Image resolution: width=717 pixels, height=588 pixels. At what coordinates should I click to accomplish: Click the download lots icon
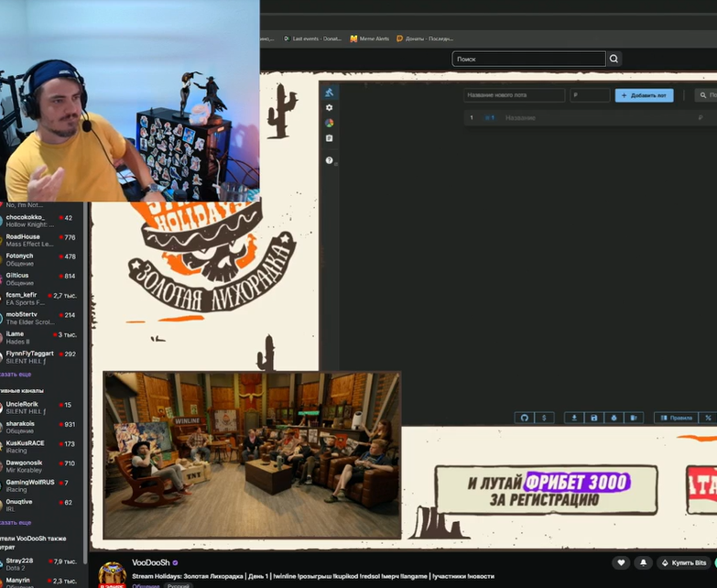(x=574, y=418)
